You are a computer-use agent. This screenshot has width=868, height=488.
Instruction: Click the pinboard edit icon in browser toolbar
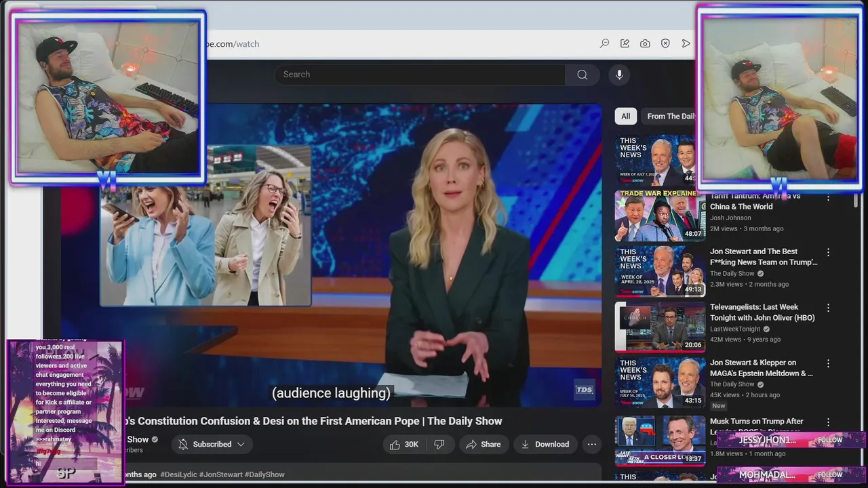[x=625, y=43]
